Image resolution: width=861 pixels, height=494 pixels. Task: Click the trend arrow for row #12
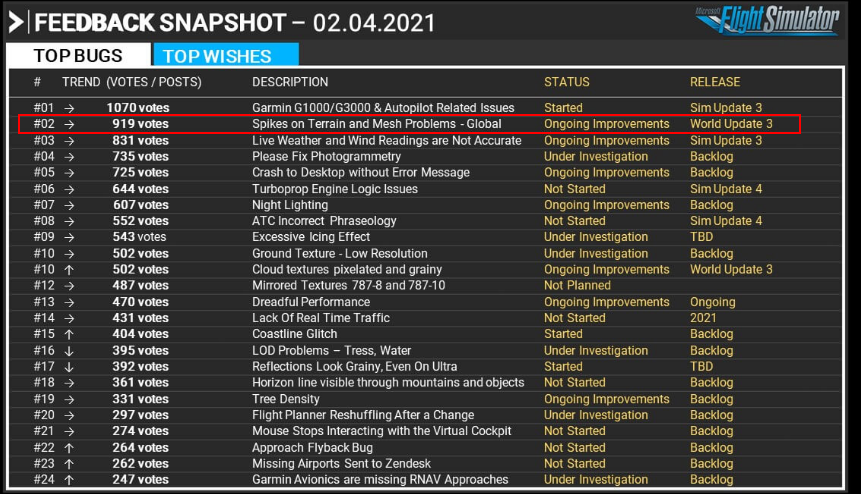(69, 285)
